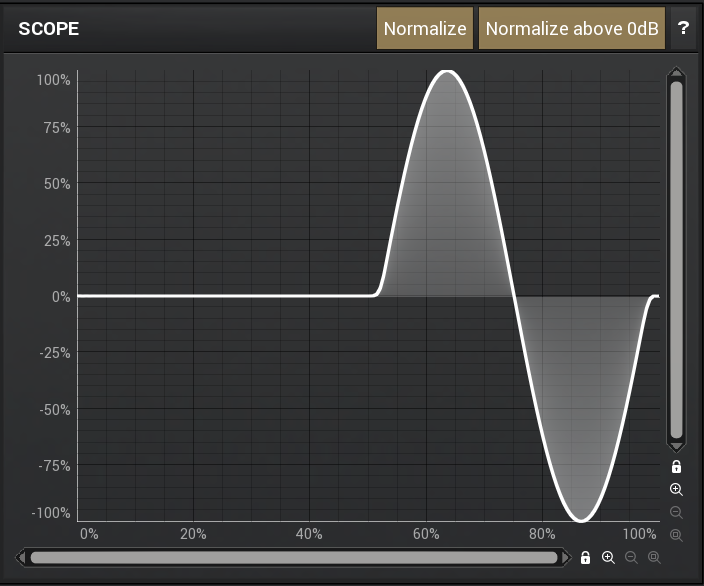Click the vertical scrollbar down arrow

tap(676, 446)
